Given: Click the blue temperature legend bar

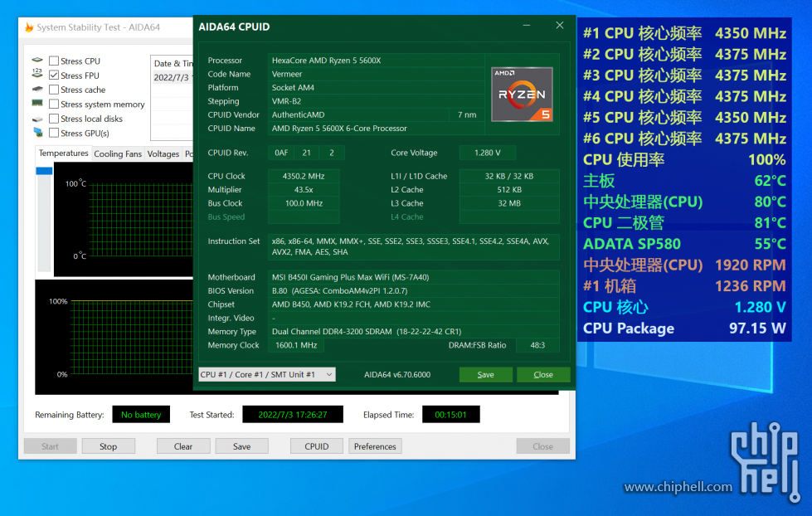Looking at the screenshot, I should 44,171.
